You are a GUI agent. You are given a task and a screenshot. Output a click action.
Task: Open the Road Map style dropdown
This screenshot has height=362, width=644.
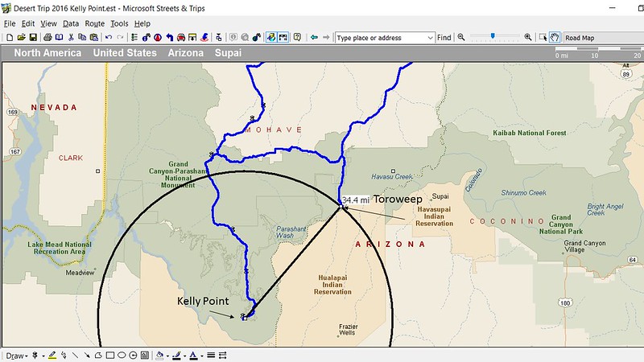pos(604,38)
